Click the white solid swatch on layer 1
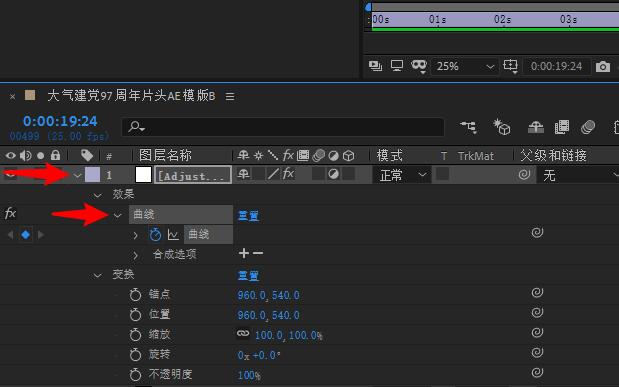The image size is (619, 387). tap(143, 175)
